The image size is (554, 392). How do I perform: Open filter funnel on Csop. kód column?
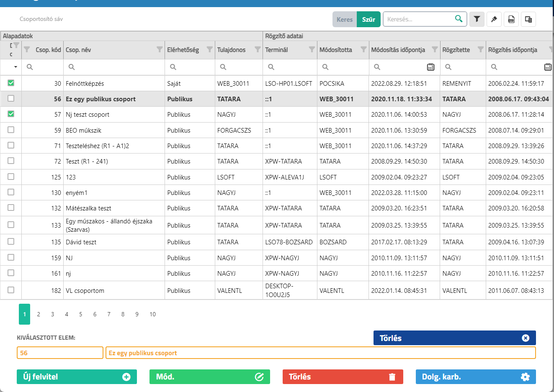(x=27, y=49)
